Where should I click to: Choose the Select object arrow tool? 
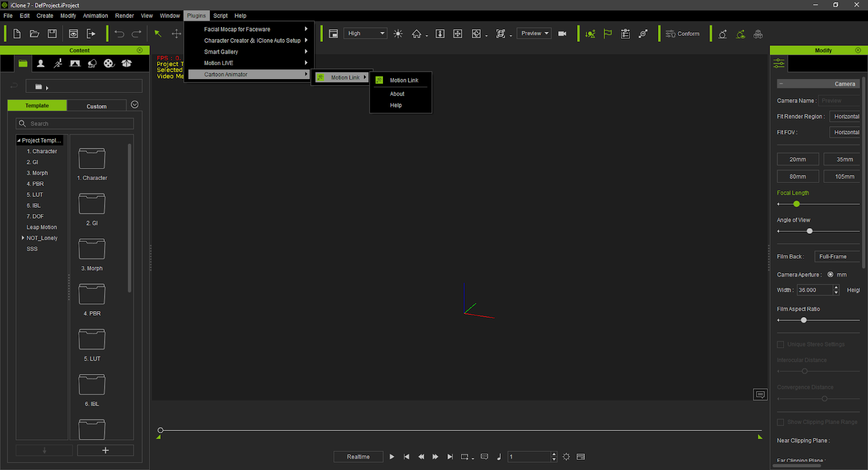tap(158, 34)
